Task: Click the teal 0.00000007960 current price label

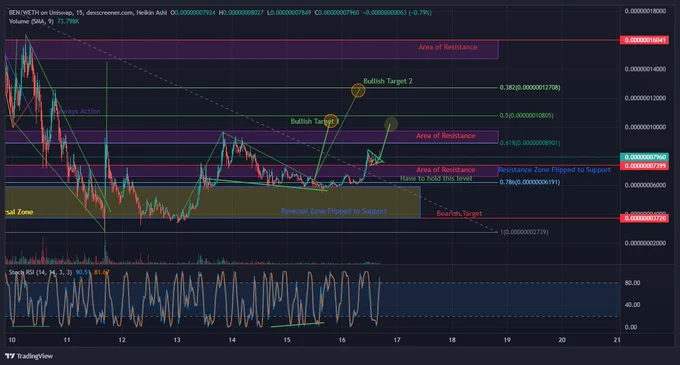Action: click(x=644, y=157)
